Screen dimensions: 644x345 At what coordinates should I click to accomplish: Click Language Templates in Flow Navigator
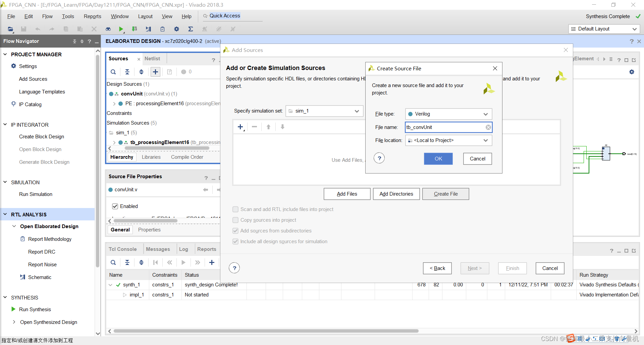pos(42,92)
